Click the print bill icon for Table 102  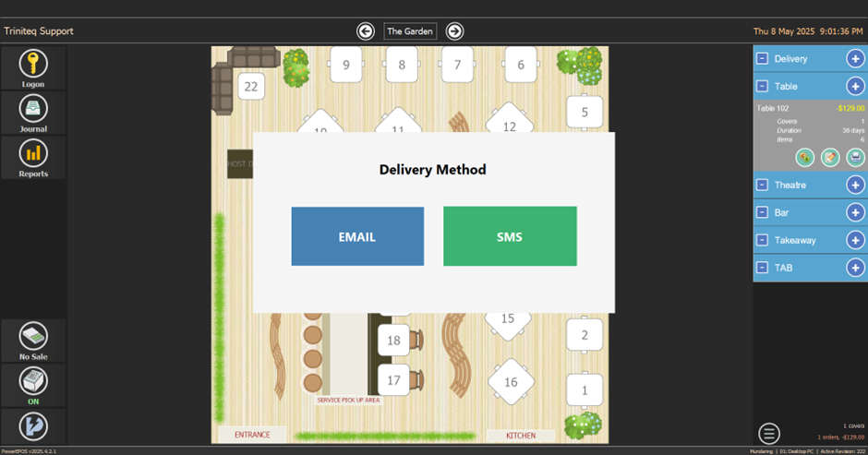855,158
